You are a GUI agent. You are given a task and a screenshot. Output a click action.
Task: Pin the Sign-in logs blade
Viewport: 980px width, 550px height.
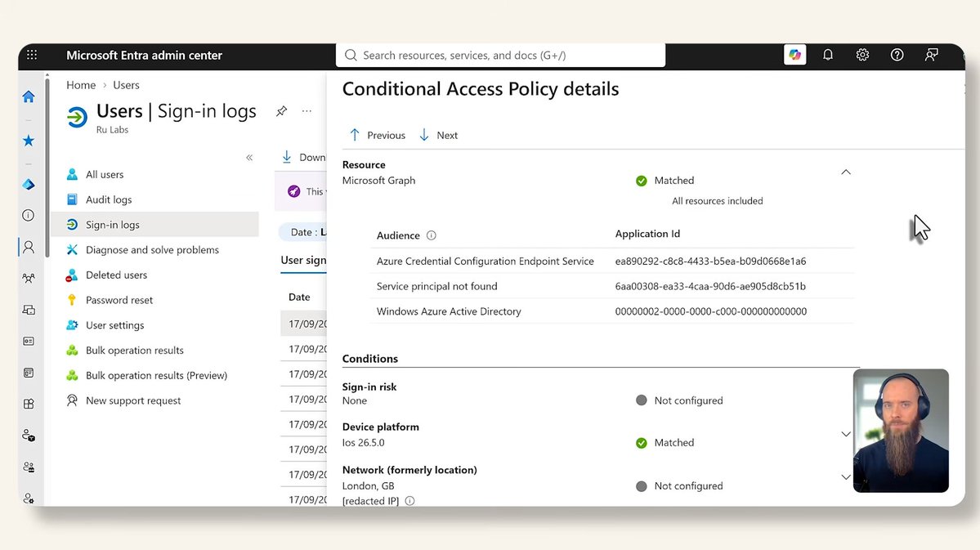[x=282, y=111]
